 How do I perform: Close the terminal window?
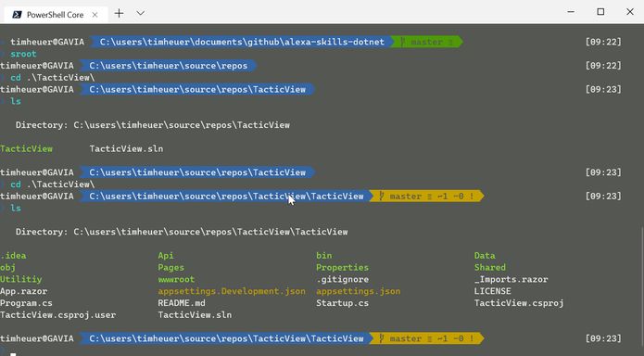[x=630, y=12]
